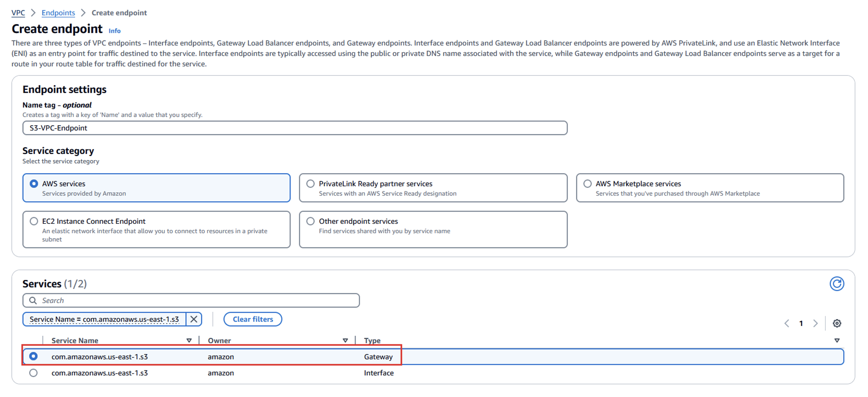Open the Endpoints breadcrumb link
The width and height of the screenshot is (868, 397).
click(x=58, y=13)
